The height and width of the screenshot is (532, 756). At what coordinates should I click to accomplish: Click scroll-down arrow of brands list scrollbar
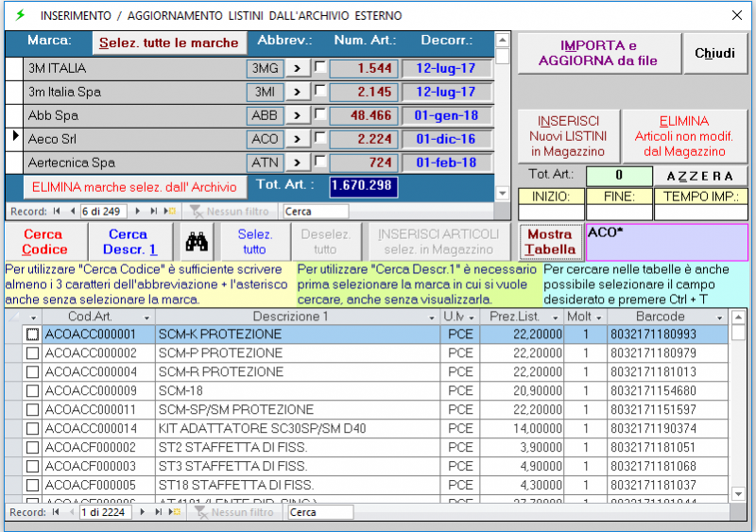503,194
